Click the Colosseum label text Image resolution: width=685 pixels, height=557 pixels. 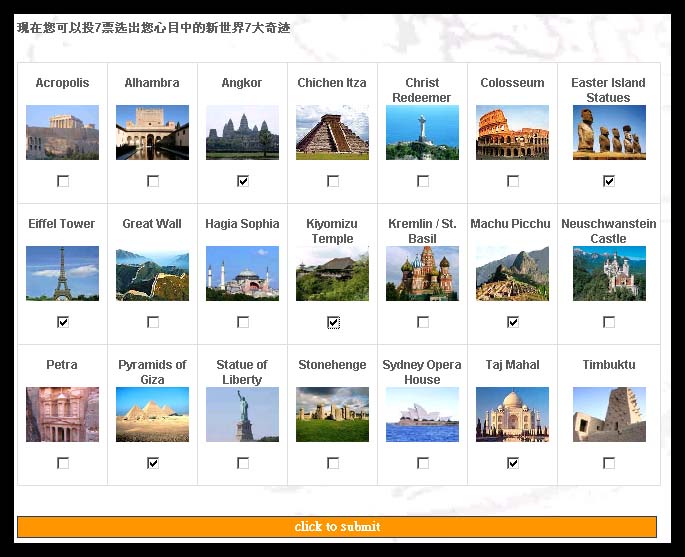click(512, 83)
